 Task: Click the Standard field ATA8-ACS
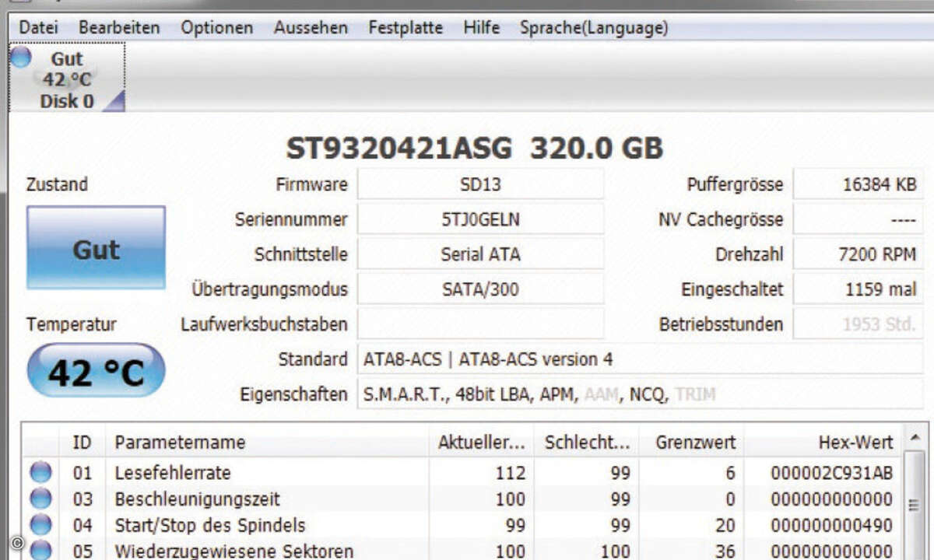tap(640, 359)
